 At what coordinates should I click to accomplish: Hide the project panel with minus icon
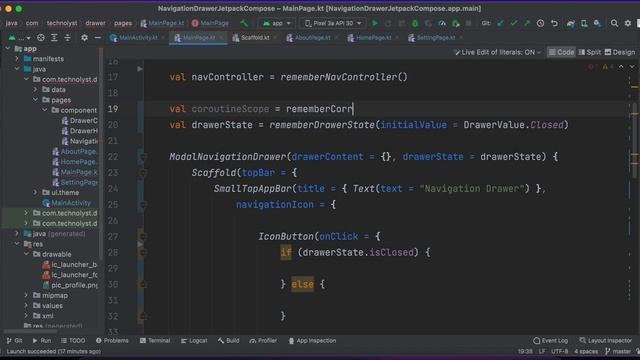click(x=98, y=38)
